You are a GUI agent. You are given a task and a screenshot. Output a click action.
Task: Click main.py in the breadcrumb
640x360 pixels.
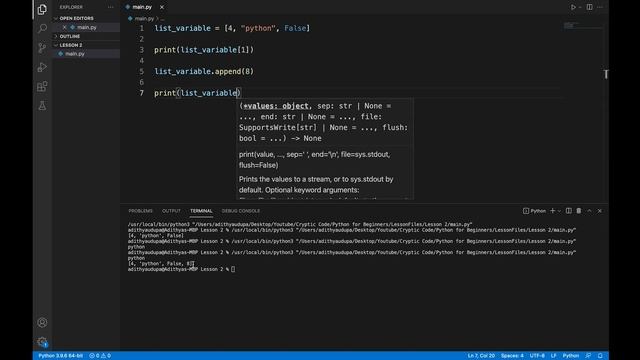(144, 19)
